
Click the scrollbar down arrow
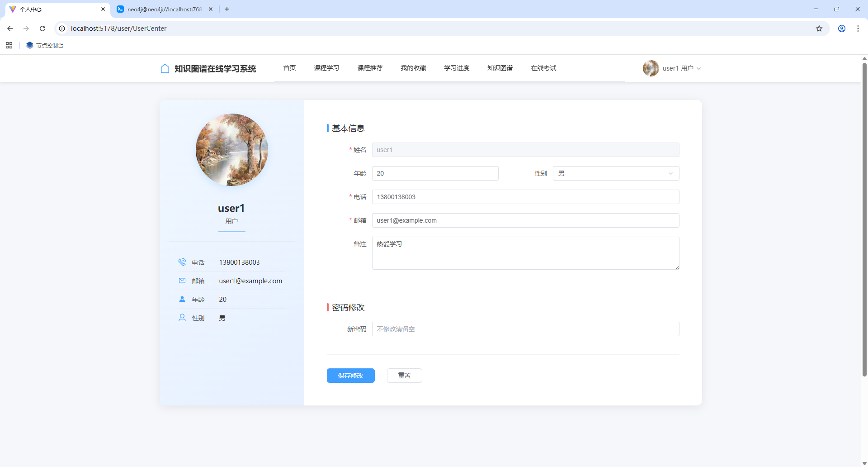(x=864, y=463)
